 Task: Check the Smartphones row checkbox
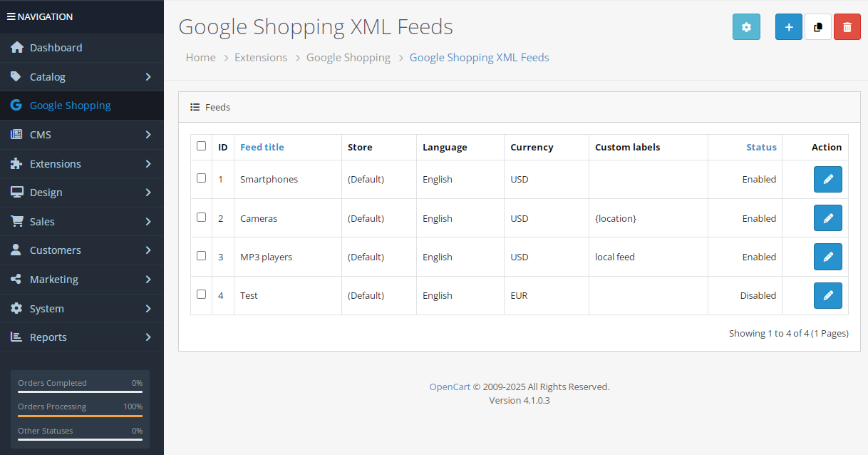pos(201,178)
